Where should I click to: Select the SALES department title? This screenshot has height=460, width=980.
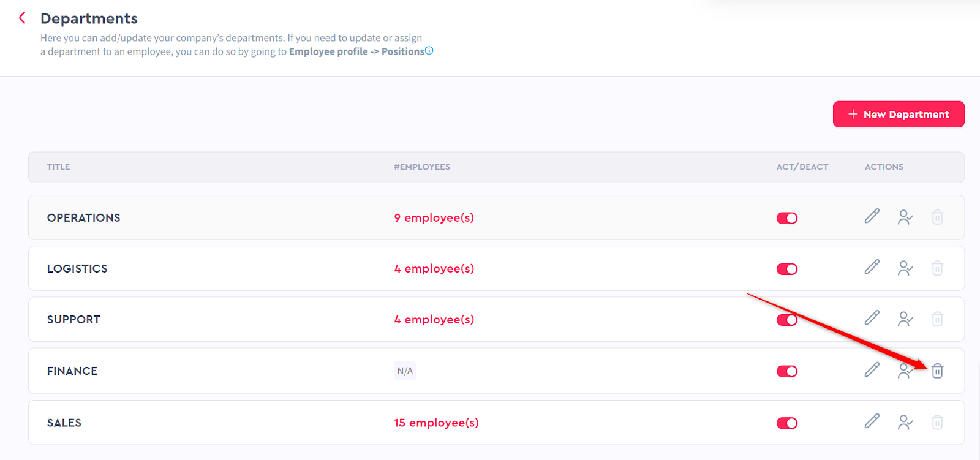pos(64,423)
